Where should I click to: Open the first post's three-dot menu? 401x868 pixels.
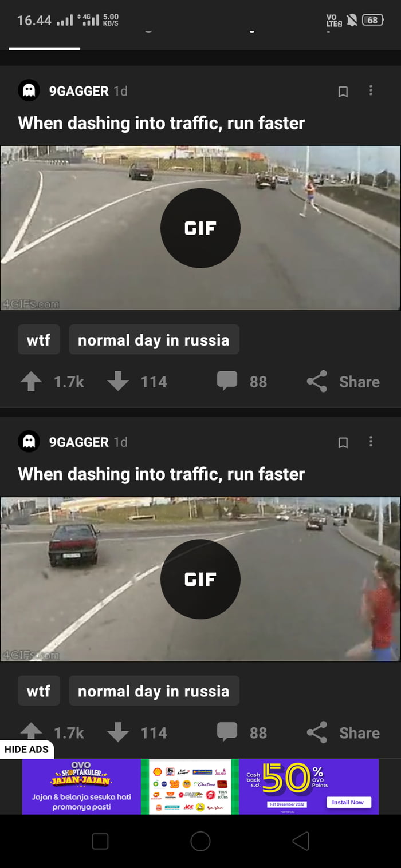(x=371, y=90)
